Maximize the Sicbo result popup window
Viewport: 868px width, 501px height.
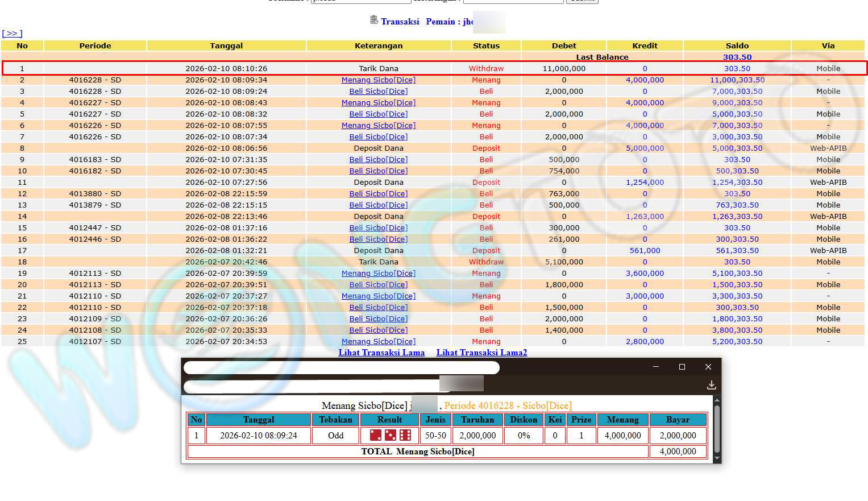(x=682, y=367)
